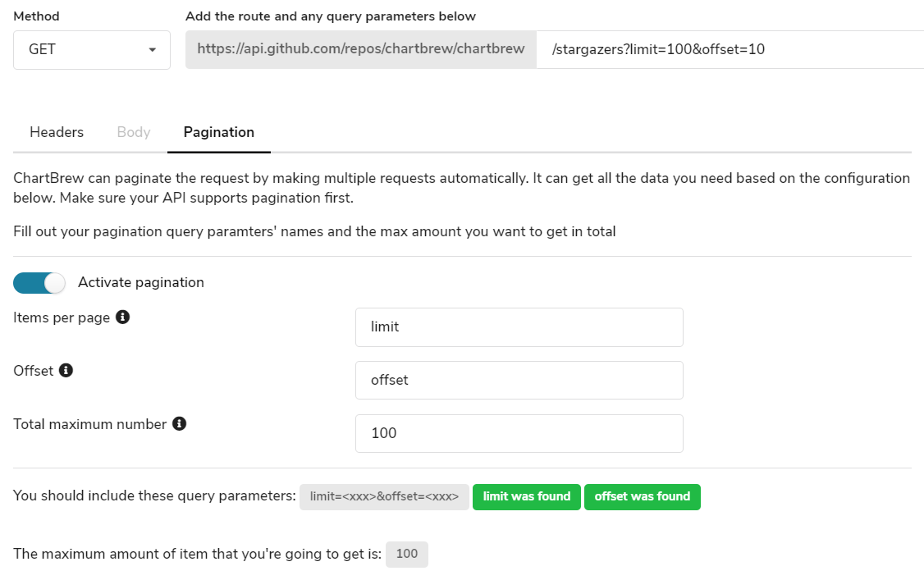Click the limit=<xxx>&offset=<xxx> parameter hint
This screenshot has height=580, width=924.
(x=384, y=496)
